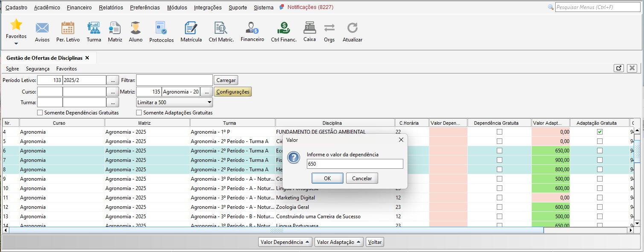Check Dependência Gratuita for row 9
Image resolution: width=644 pixels, height=252 pixels.
point(499,179)
